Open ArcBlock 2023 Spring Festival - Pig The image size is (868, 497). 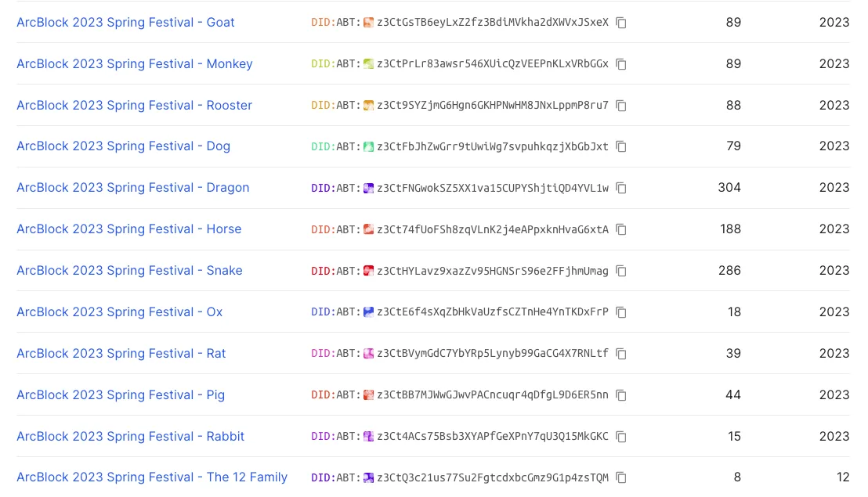[x=121, y=394]
